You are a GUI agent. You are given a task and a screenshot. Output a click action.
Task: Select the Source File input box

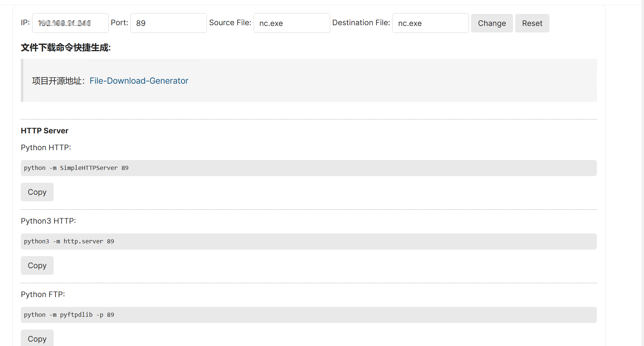pyautogui.click(x=292, y=23)
